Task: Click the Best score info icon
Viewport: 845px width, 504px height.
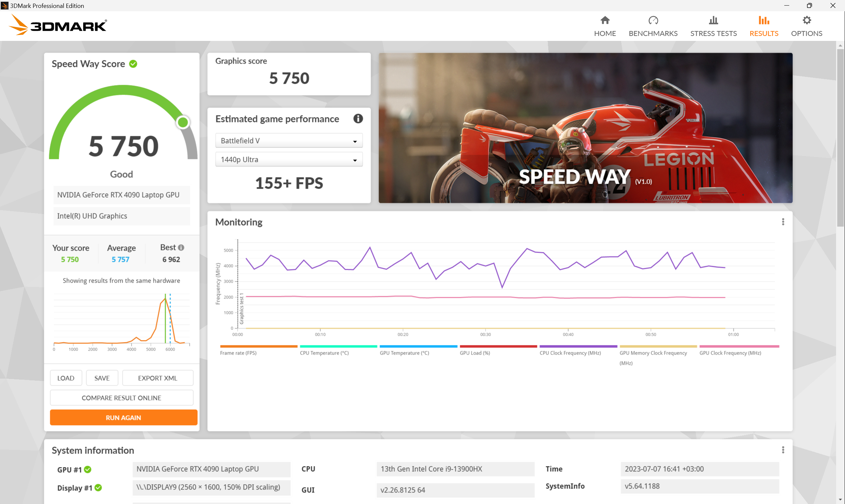Action: click(x=181, y=248)
